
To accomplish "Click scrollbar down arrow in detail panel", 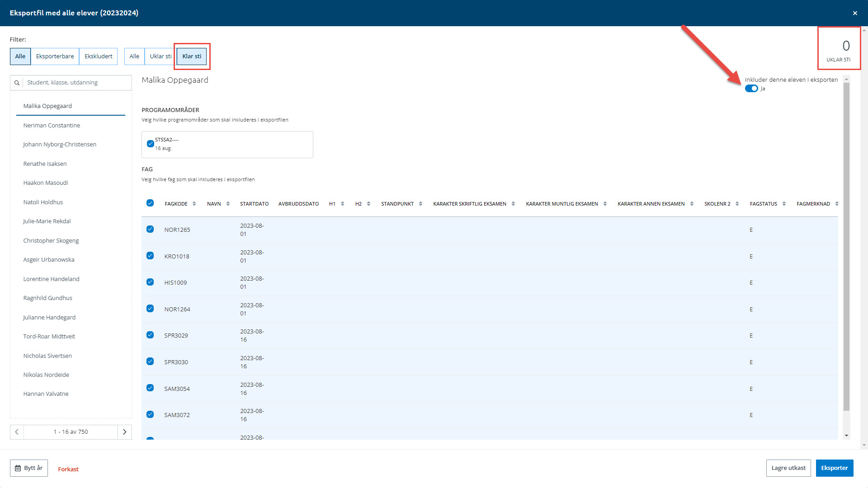I will pyautogui.click(x=847, y=436).
